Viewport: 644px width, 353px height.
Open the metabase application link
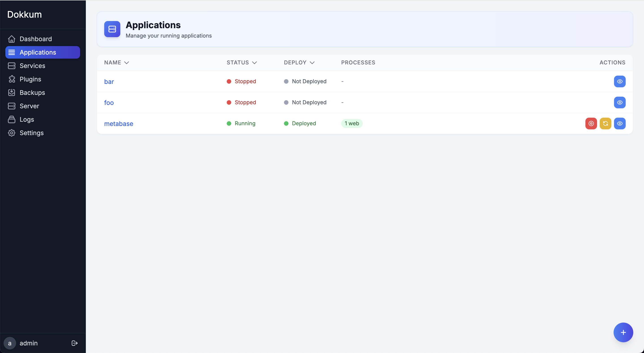tap(119, 123)
